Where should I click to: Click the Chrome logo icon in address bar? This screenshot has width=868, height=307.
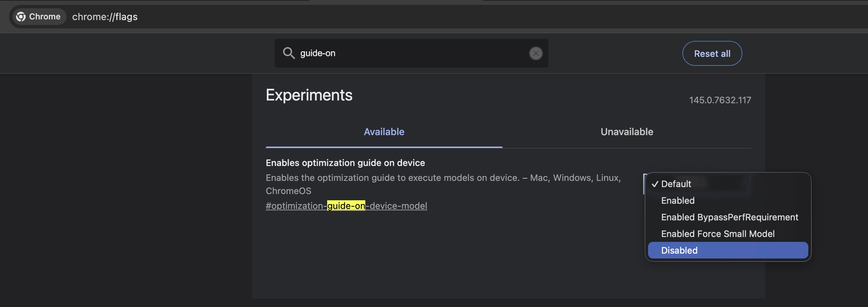coord(21,17)
